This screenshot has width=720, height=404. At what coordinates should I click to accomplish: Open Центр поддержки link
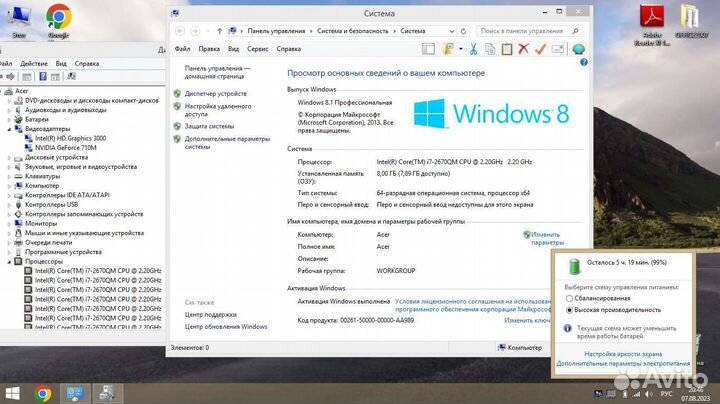click(x=210, y=314)
